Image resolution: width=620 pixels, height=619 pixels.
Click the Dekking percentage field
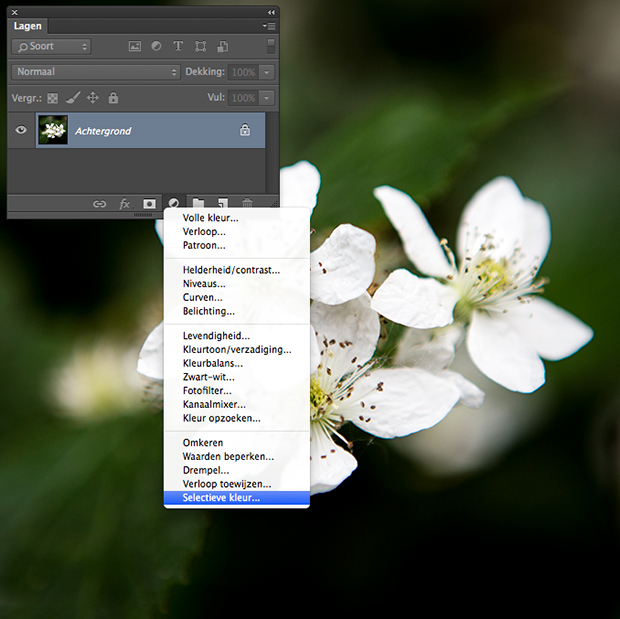[x=243, y=72]
